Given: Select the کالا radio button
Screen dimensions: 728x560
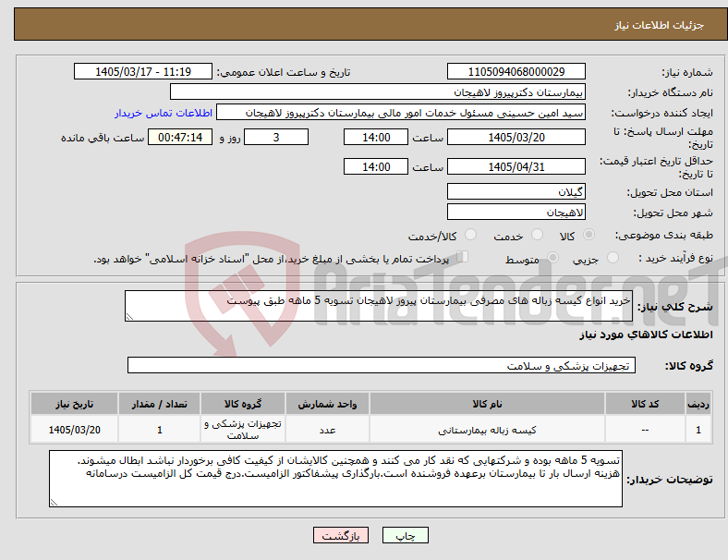Looking at the screenshot, I should [x=588, y=235].
